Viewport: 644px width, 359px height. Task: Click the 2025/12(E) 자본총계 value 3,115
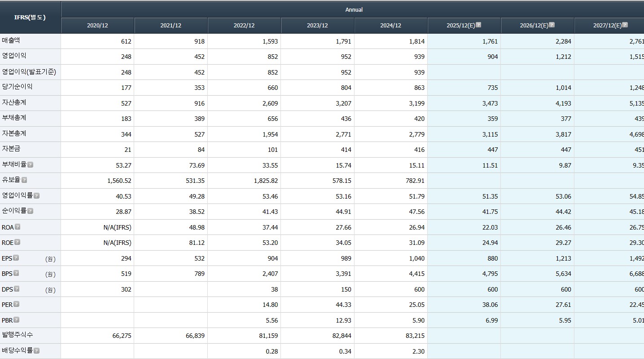[490, 134]
